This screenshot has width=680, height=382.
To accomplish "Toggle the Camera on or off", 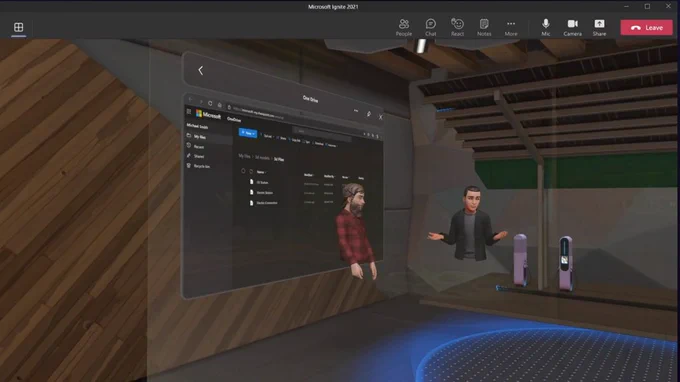I will tap(572, 27).
